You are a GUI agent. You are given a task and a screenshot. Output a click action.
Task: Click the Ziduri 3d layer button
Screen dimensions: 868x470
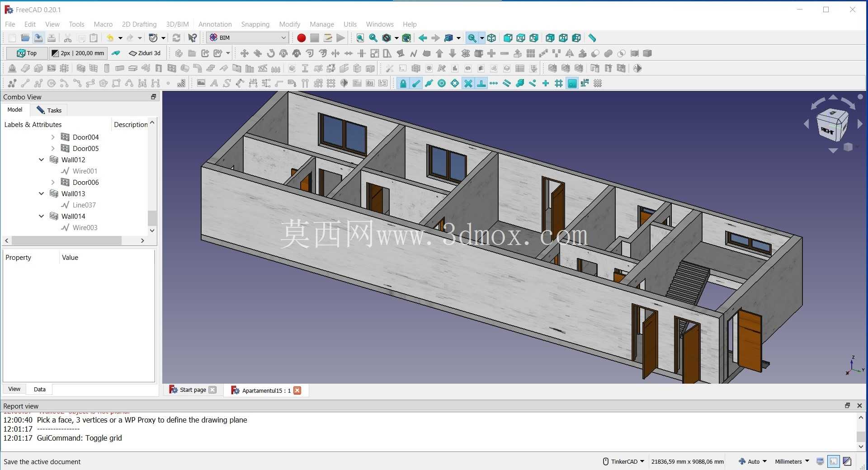pyautogui.click(x=145, y=53)
